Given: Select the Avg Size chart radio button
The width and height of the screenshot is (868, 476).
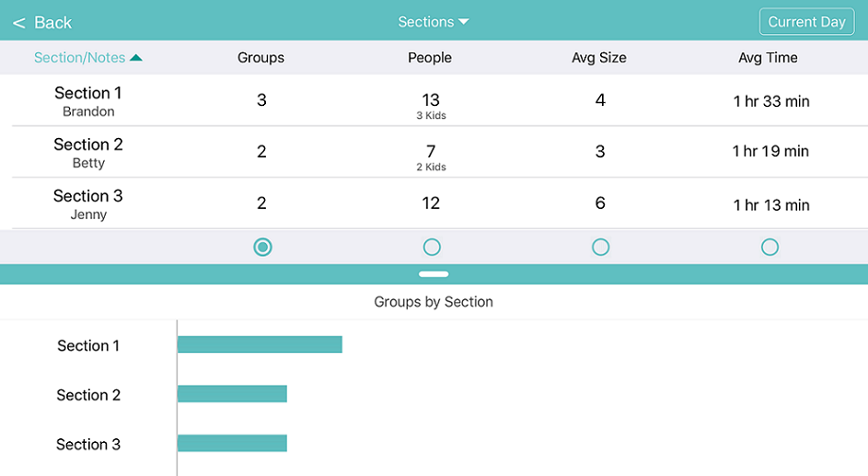Looking at the screenshot, I should tap(601, 247).
